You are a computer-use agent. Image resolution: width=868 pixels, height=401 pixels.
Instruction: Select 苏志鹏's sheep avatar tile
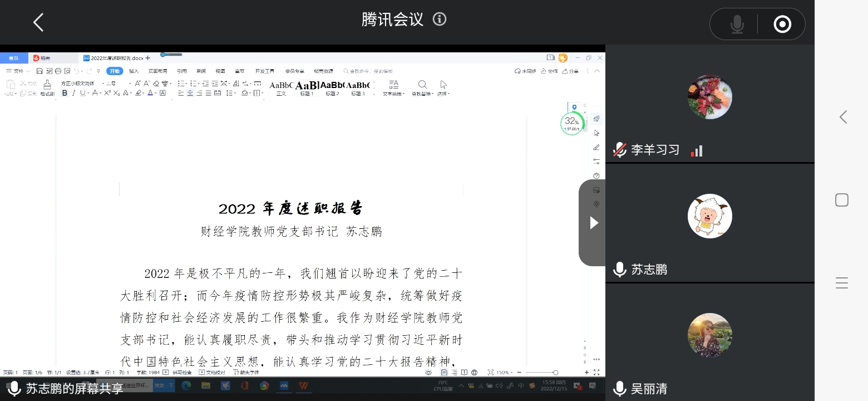click(709, 216)
